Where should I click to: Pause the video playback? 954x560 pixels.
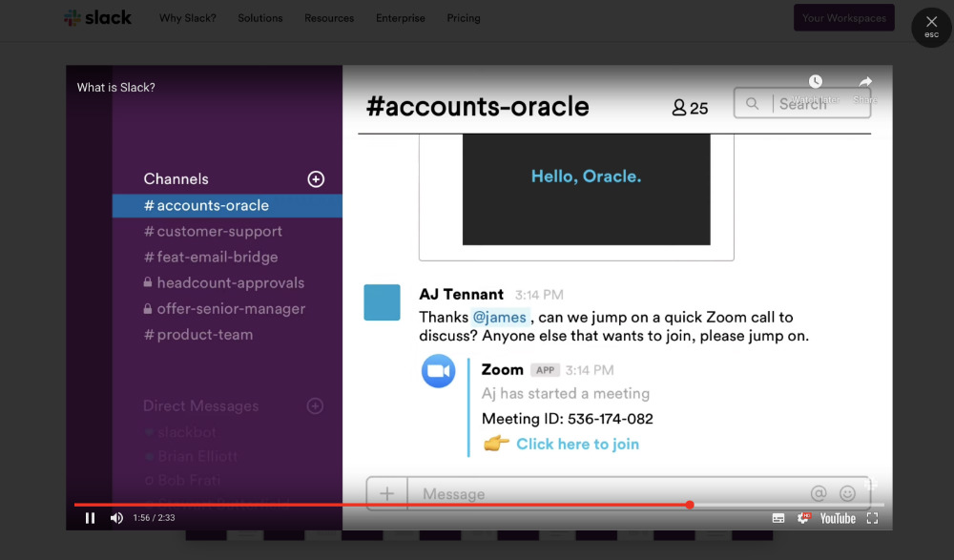tap(90, 518)
